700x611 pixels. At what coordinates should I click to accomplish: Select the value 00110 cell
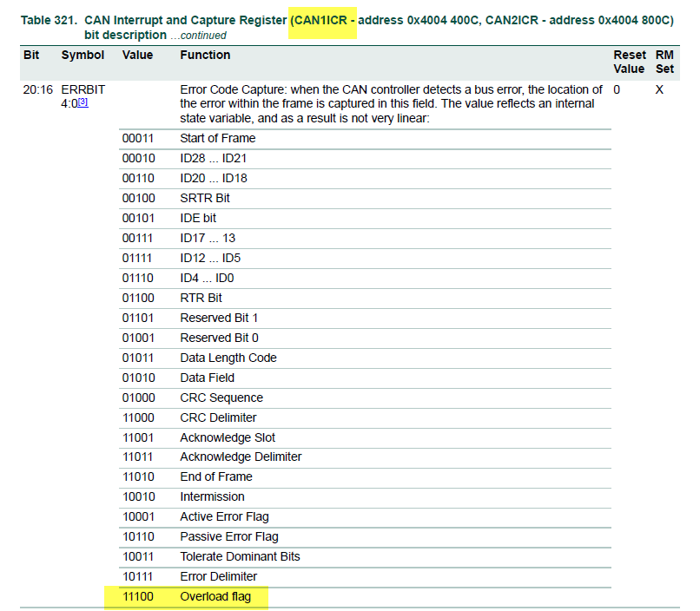138,179
